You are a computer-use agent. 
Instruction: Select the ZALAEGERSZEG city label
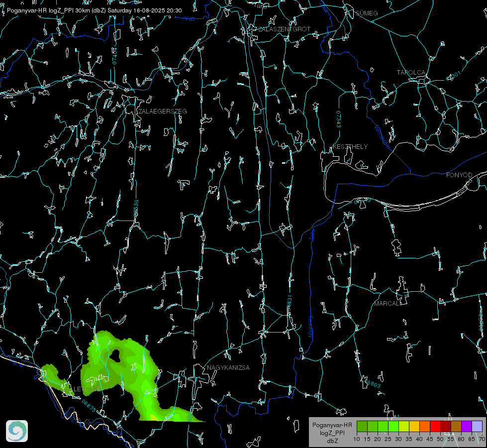pyautogui.click(x=163, y=112)
